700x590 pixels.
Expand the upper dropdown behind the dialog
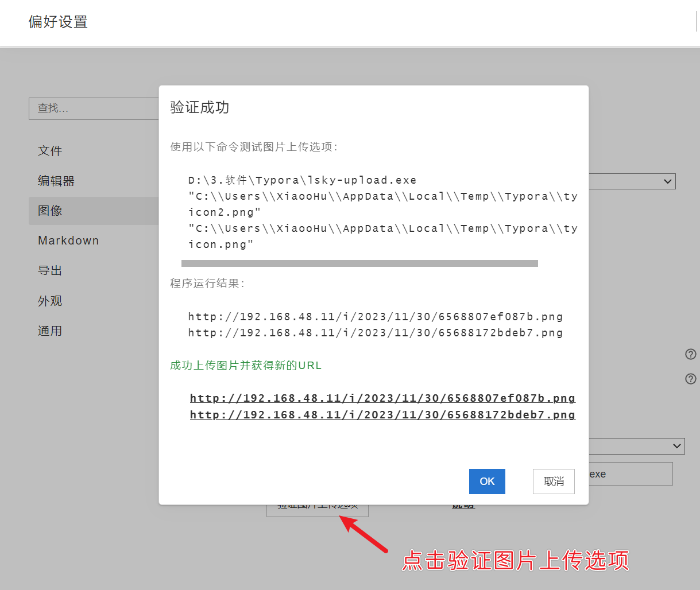tap(632, 181)
